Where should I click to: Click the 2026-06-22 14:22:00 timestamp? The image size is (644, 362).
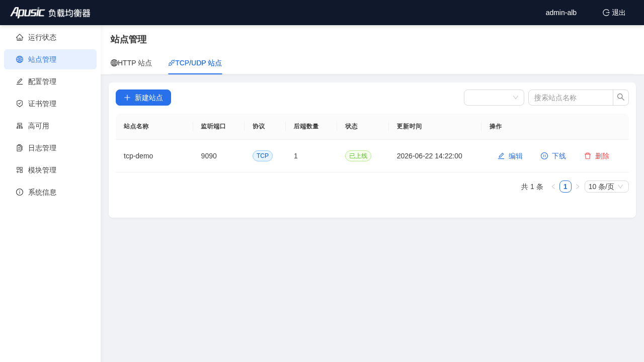click(x=430, y=156)
